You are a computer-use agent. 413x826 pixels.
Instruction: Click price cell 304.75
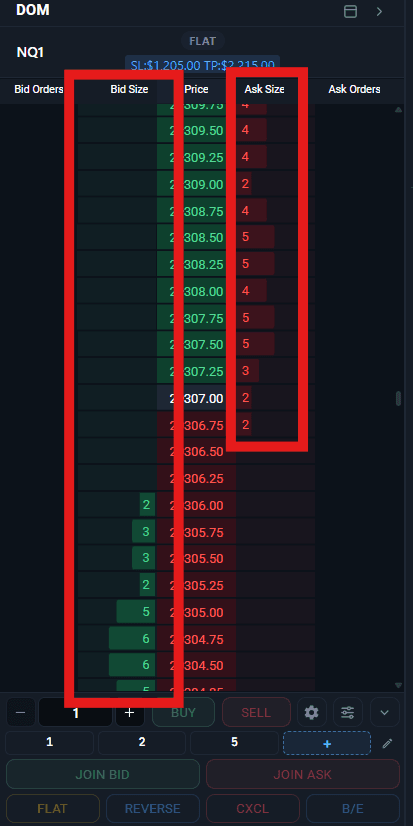[196, 639]
